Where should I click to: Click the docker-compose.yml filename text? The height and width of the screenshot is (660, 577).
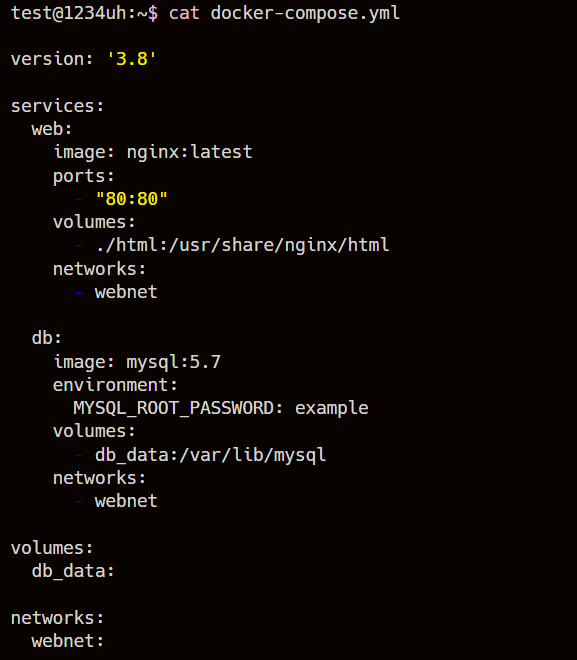pos(305,13)
